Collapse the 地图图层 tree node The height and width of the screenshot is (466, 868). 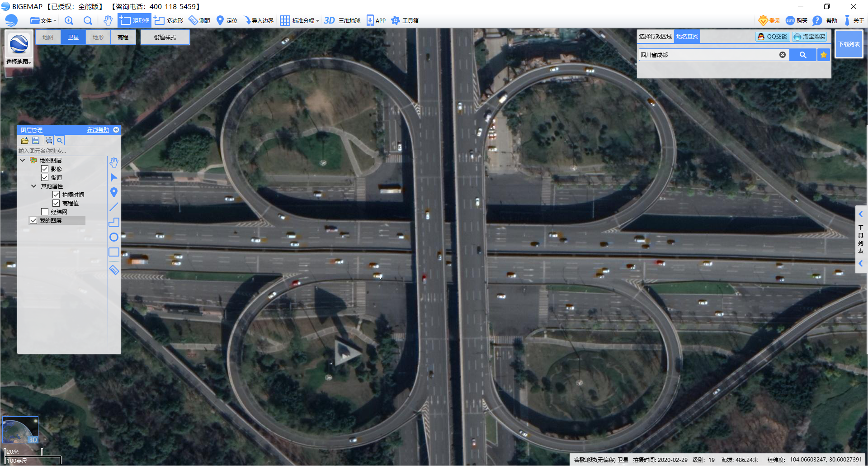click(23, 160)
